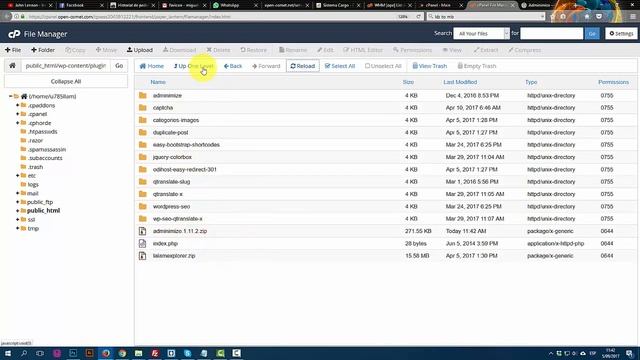Image resolution: width=640 pixels, height=360 pixels.
Task: Open the Upload dialog
Action: 140,50
